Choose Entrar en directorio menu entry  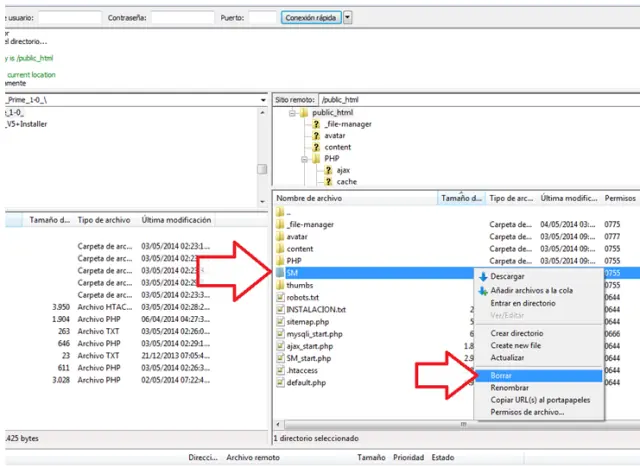point(539,303)
